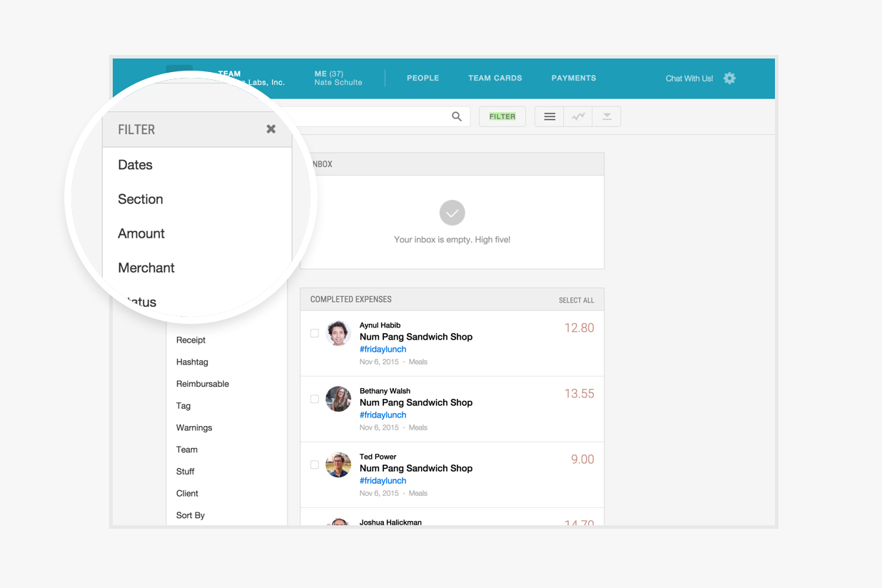Open the People tab

423,78
